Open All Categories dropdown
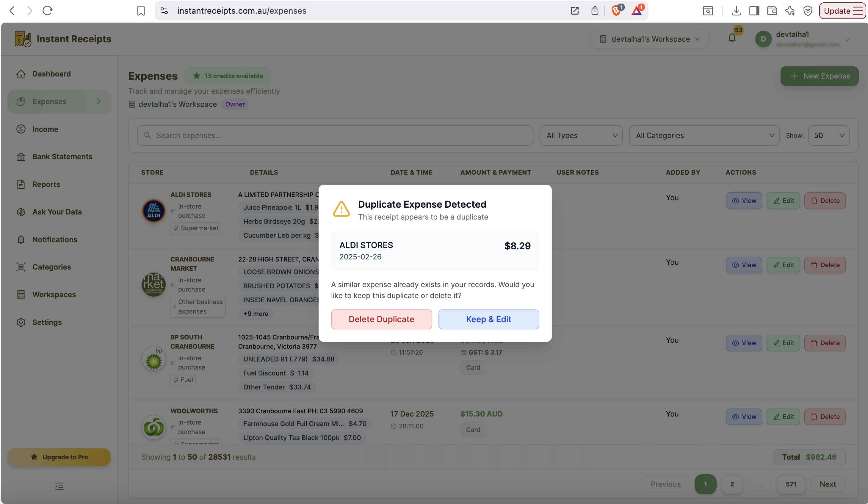The height and width of the screenshot is (504, 868). (x=704, y=135)
